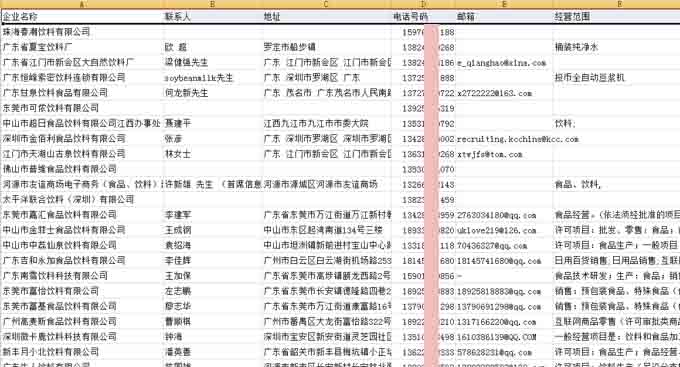
Task: Click the 地址 header cell
Action: (x=326, y=16)
